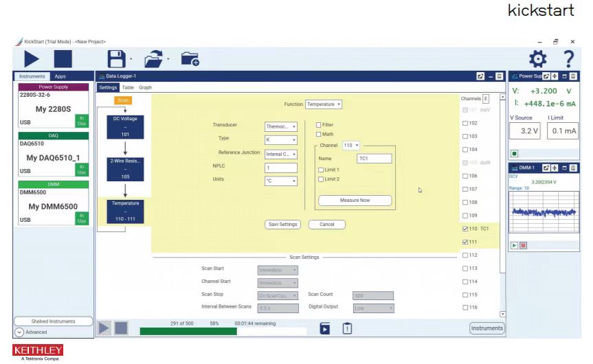Image resolution: width=593 pixels, height=364 pixels.
Task: Click the Save project floppy disk icon
Action: pos(117,58)
